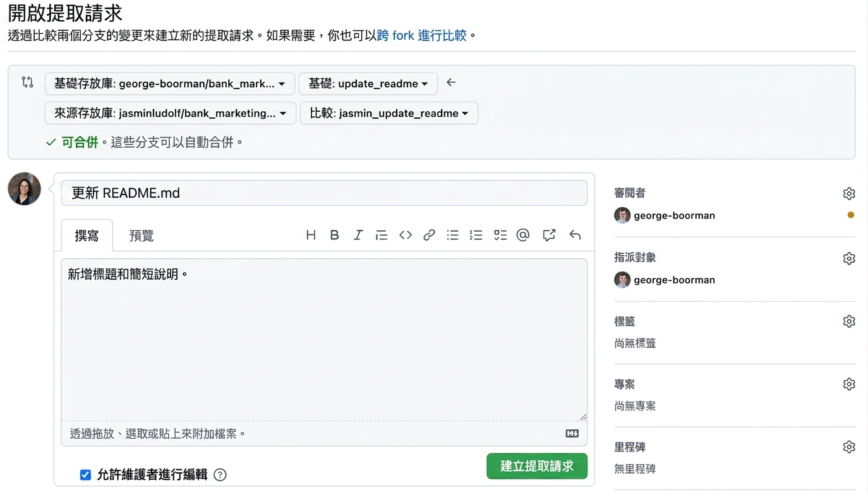Image resolution: width=868 pixels, height=495 pixels.
Task: Insert code with the angle brackets icon
Action: point(406,235)
